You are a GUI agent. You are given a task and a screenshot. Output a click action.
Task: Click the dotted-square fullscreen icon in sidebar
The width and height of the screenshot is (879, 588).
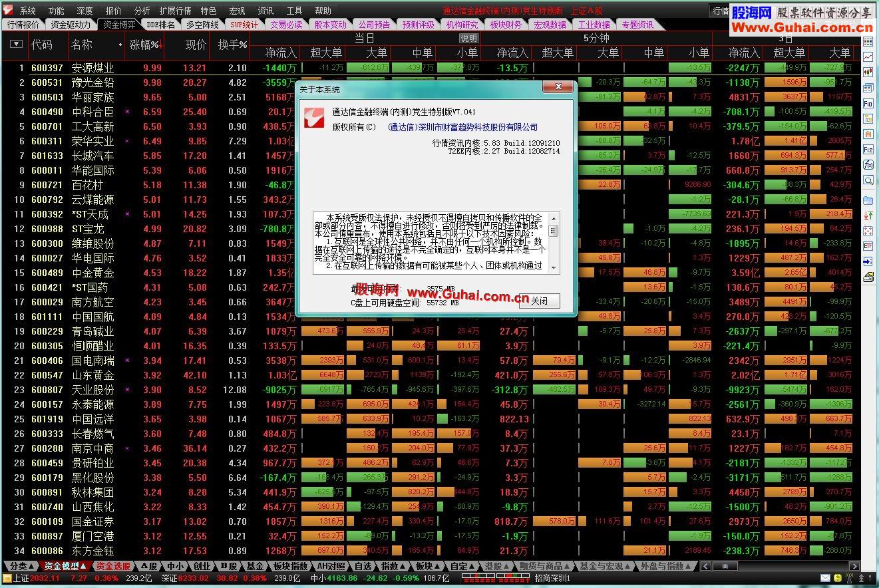[868, 231]
